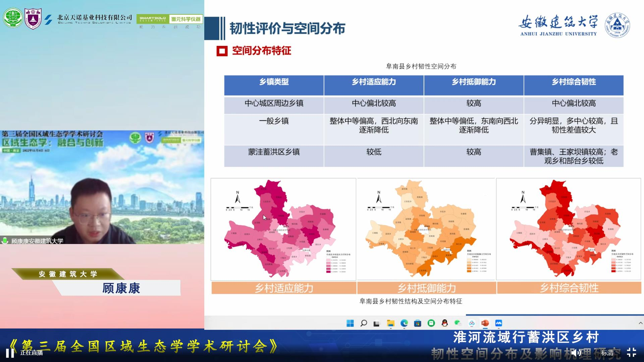Open Tencent Meeting blue taskbar icon
Viewport: 644px width, 362px height.
point(498,323)
